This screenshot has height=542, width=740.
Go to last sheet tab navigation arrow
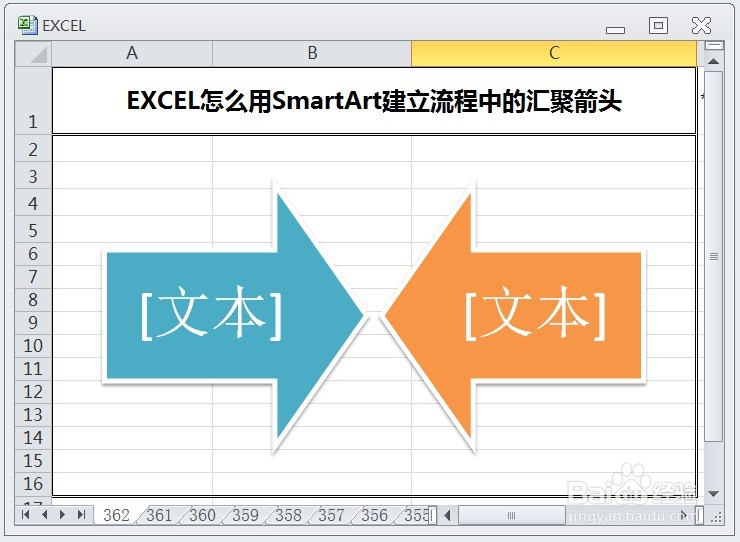[81, 515]
